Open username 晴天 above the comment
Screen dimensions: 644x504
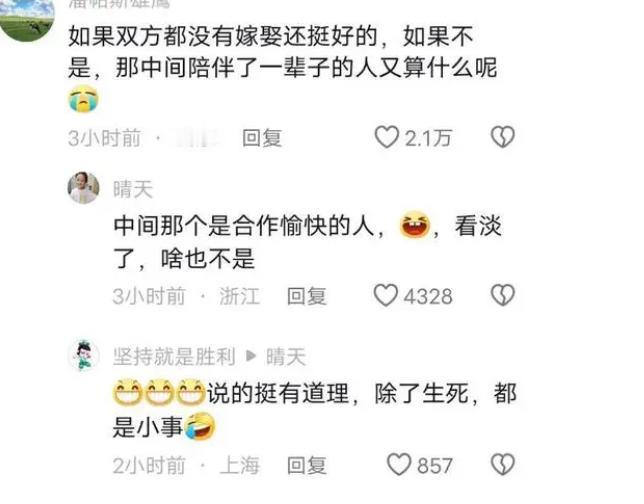(133, 189)
